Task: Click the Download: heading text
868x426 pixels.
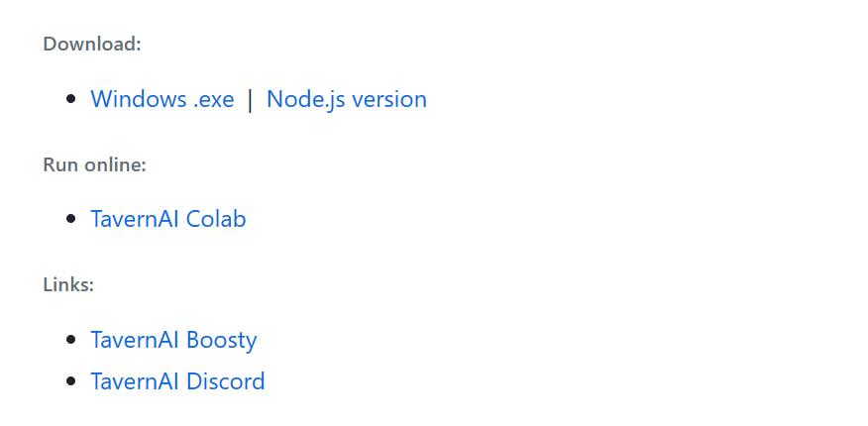Action: [x=92, y=44]
